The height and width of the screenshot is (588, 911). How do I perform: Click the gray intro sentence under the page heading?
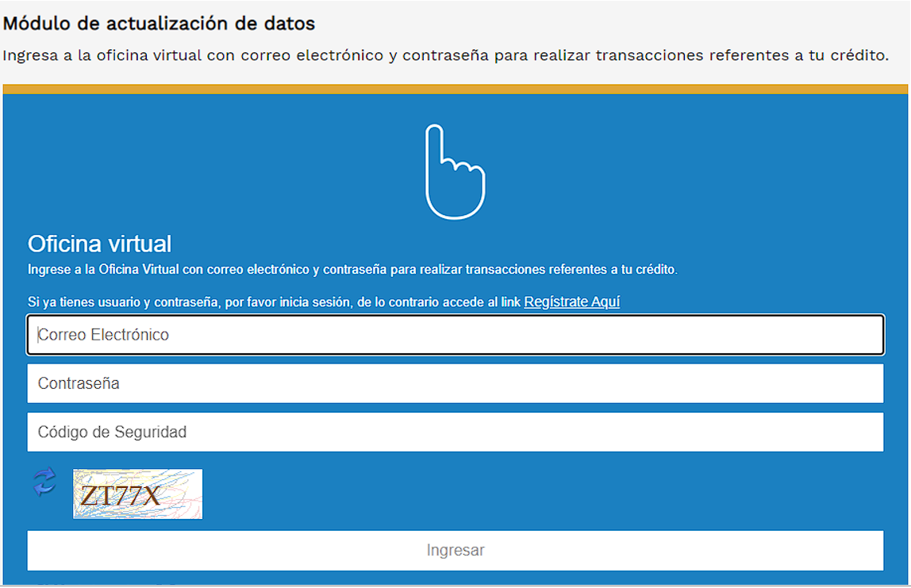pos(444,56)
